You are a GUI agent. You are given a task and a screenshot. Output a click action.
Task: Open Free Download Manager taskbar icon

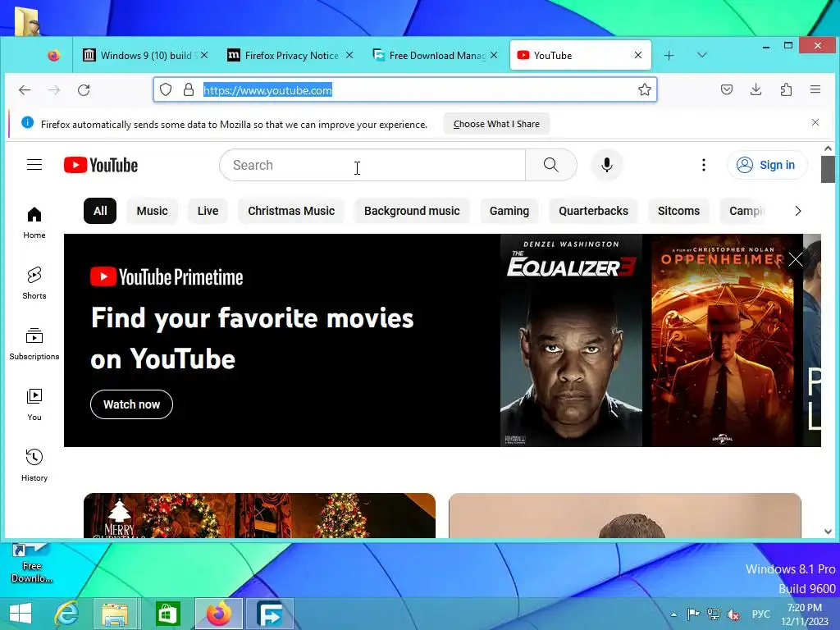[x=270, y=614]
